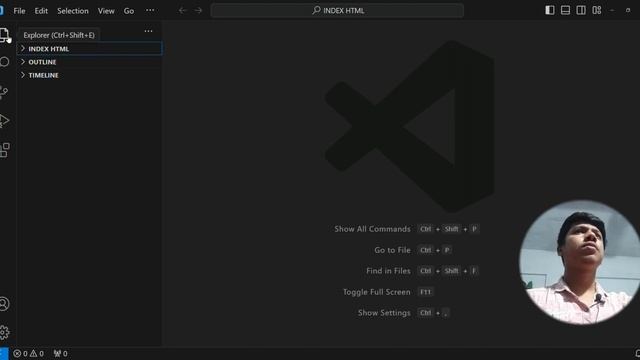640x360 pixels.
Task: Expand the INDEX HTML folder section
Action: (x=89, y=49)
